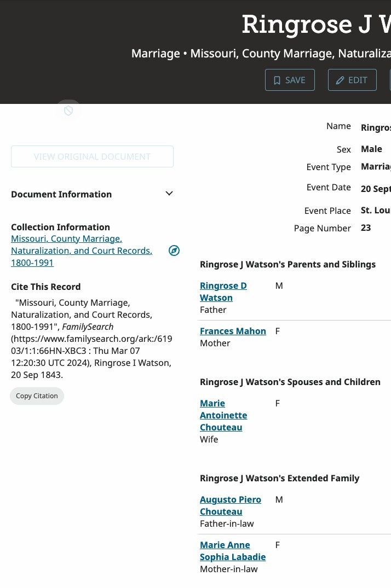Click the Wife relationship label

point(209,439)
